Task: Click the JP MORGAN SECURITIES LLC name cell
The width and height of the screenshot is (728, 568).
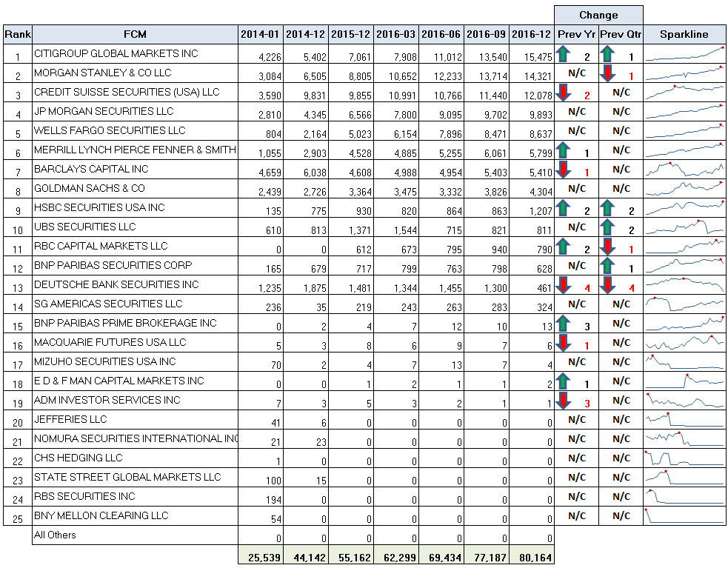Action: tap(135, 112)
